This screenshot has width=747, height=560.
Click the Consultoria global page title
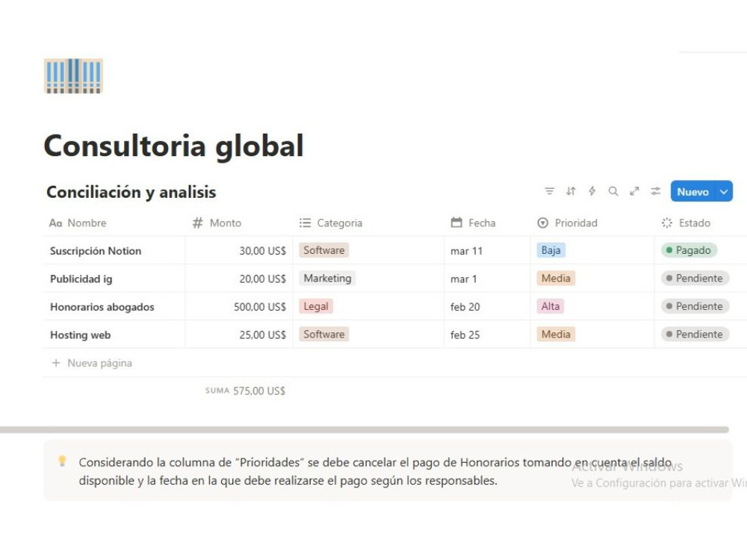click(173, 146)
